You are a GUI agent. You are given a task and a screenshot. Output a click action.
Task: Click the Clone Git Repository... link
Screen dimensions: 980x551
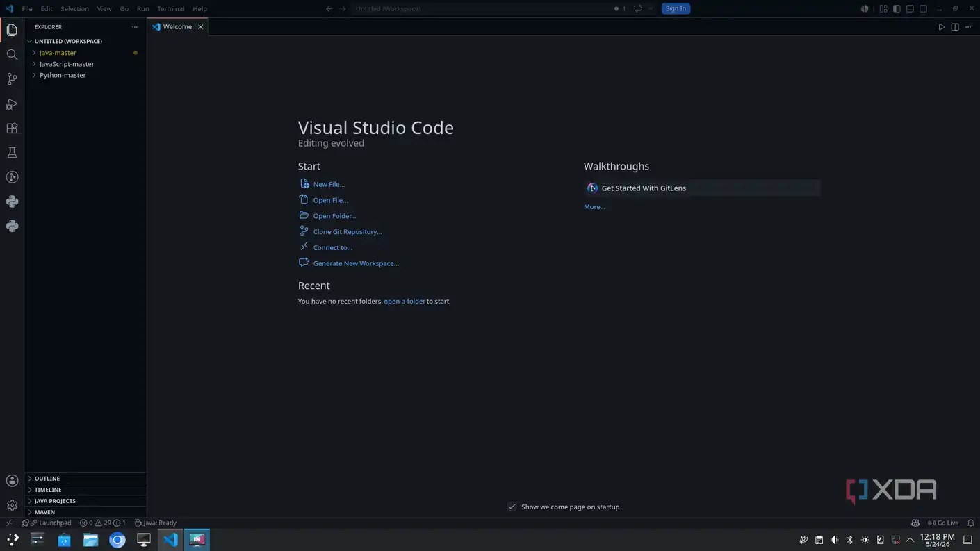click(348, 232)
